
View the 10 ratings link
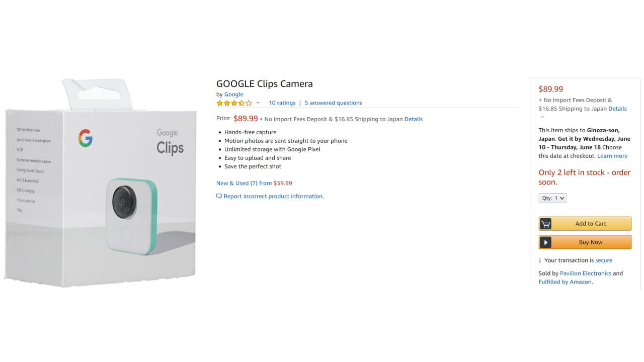point(282,103)
